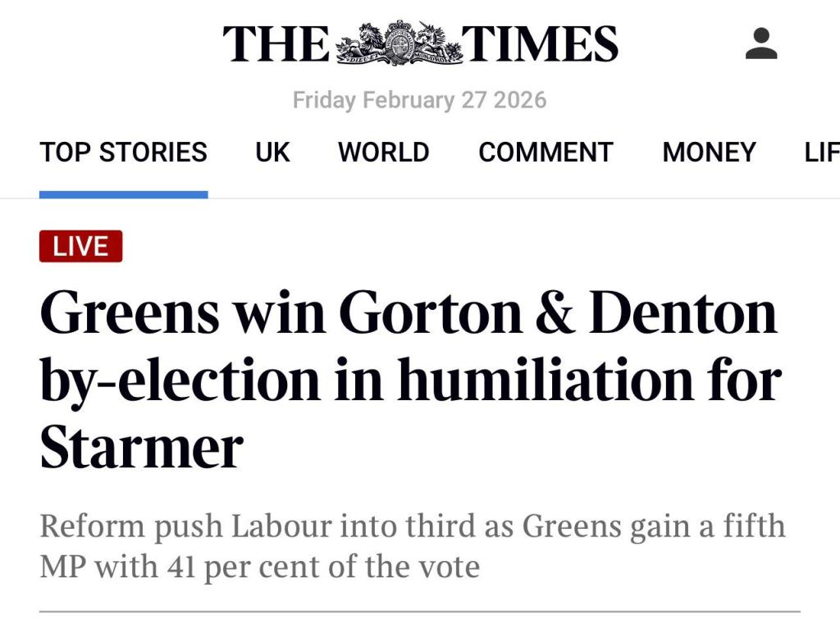Open the Gorton & Denton by-election headline
Viewport: 840px width, 629px height.
click(x=410, y=377)
